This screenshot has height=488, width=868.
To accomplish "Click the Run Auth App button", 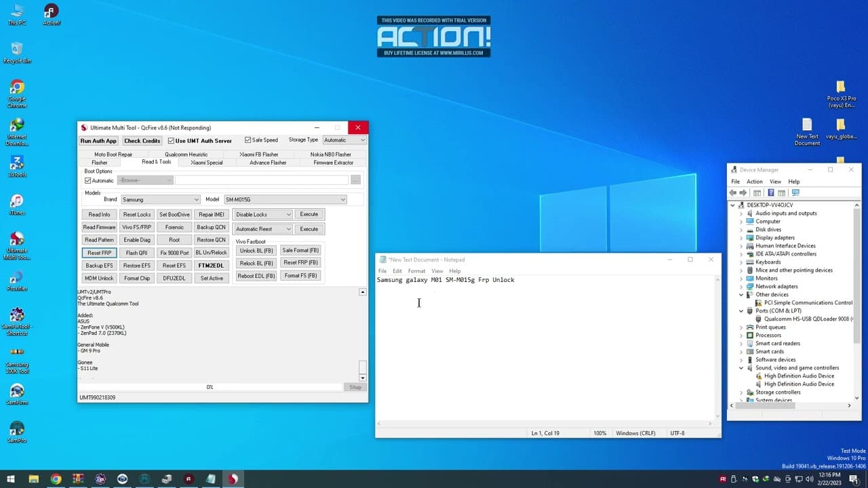I will 98,141.
